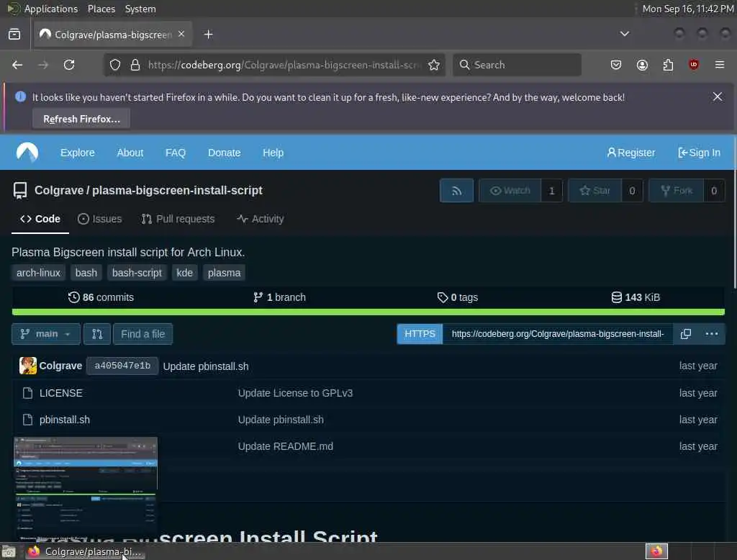The width and height of the screenshot is (737, 560).
Task: Switch to the Issues tab
Action: tap(99, 219)
